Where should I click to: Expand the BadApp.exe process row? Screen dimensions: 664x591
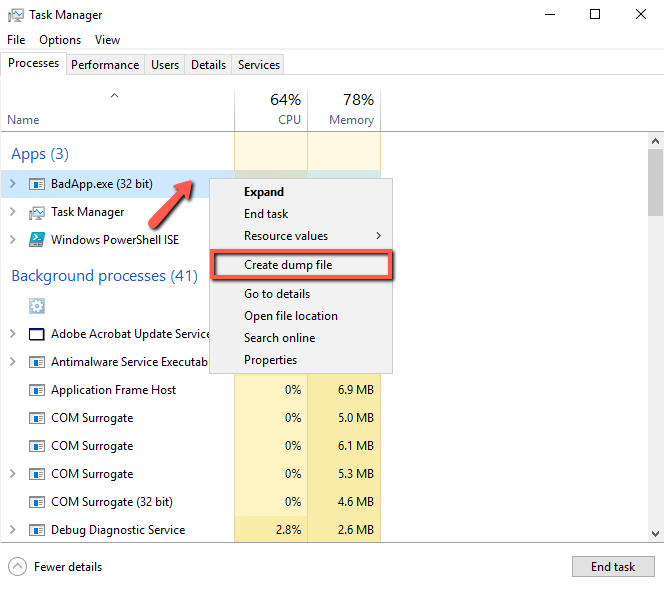click(13, 184)
